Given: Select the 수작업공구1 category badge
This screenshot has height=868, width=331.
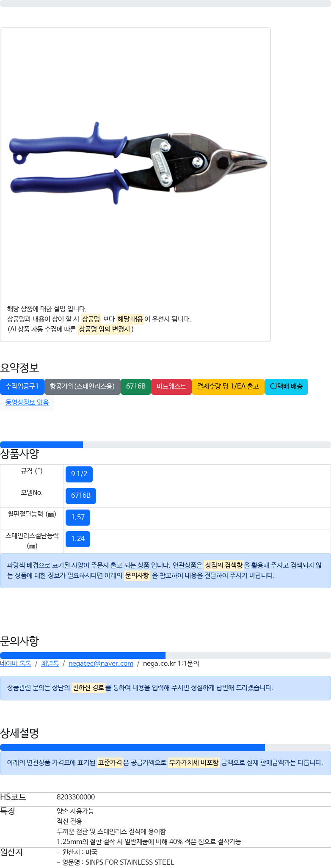Looking at the screenshot, I should [x=22, y=386].
